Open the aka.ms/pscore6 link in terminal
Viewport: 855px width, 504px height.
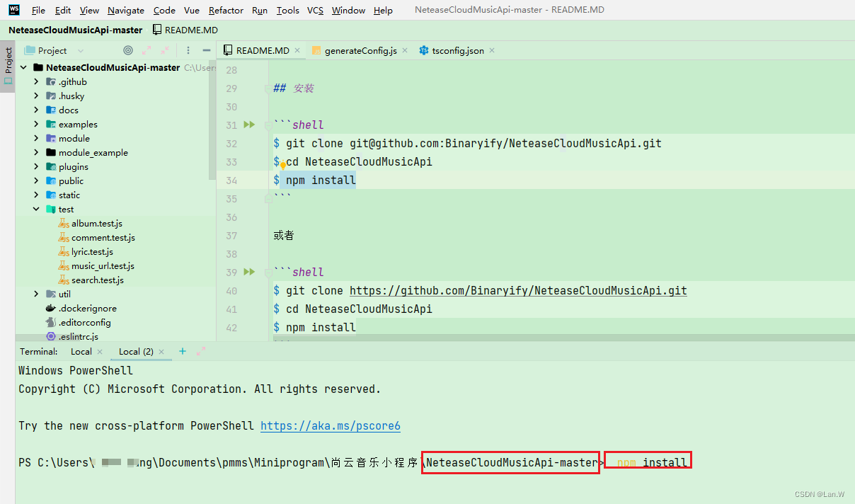point(331,426)
